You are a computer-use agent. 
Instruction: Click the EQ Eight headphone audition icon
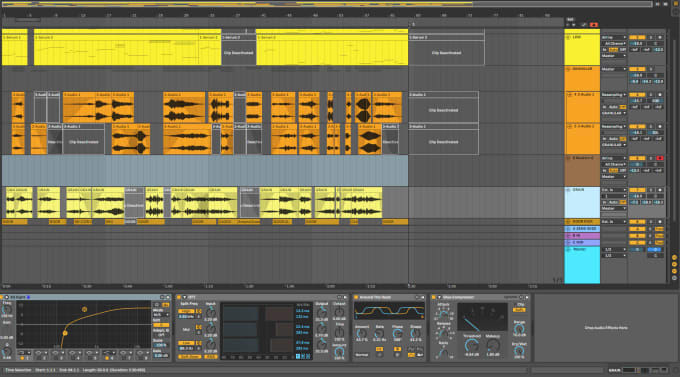(157, 305)
